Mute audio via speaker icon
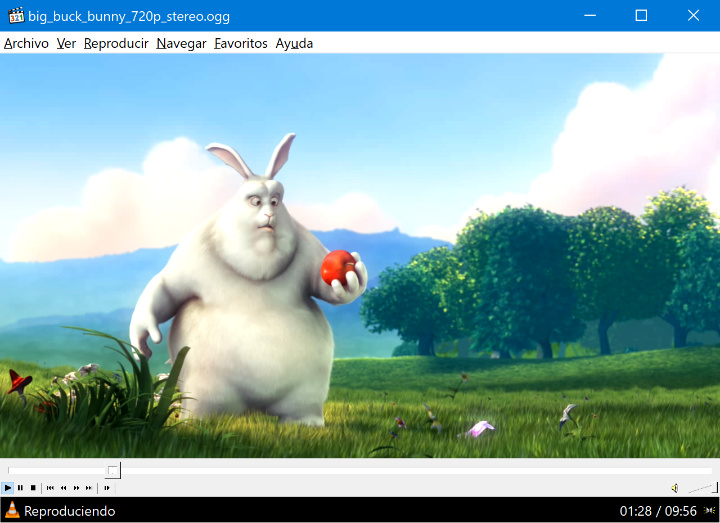720x523 pixels. [675, 488]
